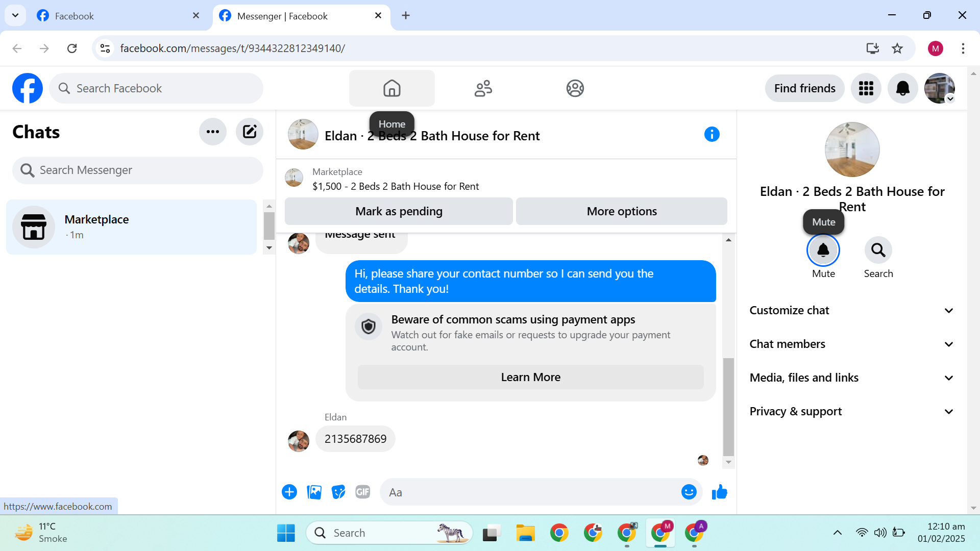Click Mark as pending button
The image size is (980, 551).
399,211
